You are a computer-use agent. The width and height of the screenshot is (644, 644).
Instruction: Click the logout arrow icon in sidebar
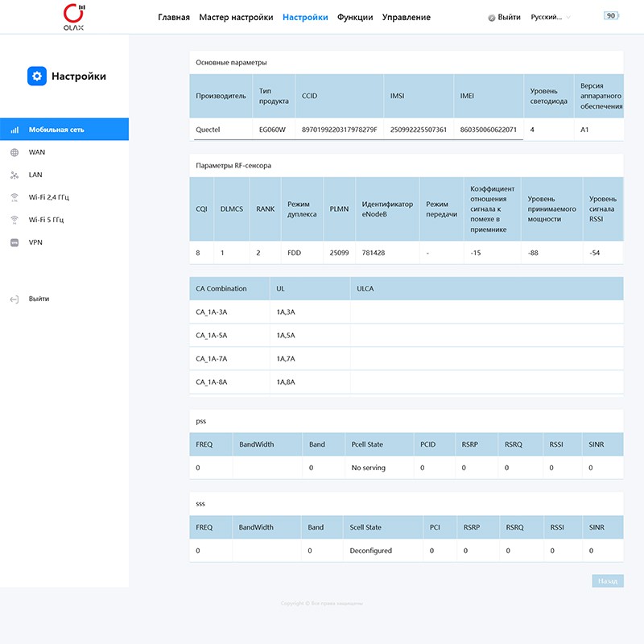14,299
